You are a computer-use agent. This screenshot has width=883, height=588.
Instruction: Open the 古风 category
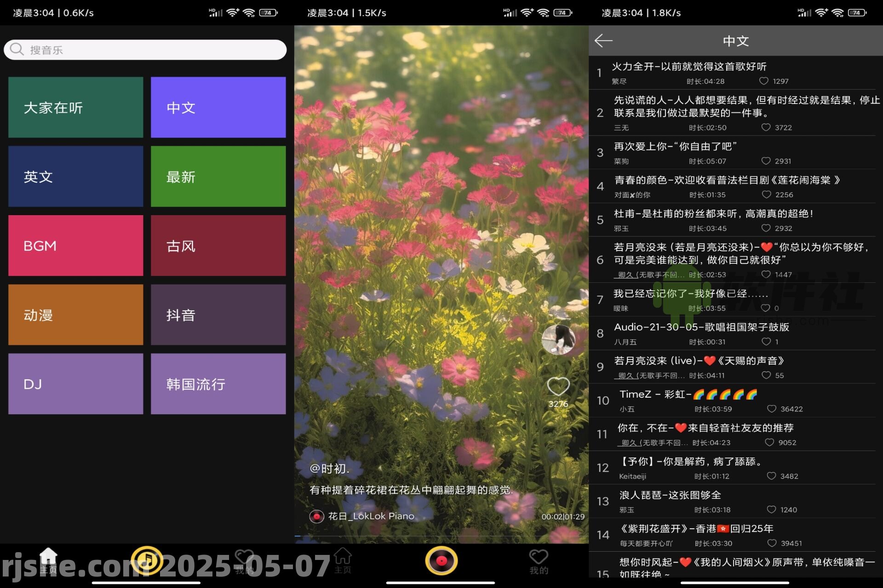coord(218,245)
